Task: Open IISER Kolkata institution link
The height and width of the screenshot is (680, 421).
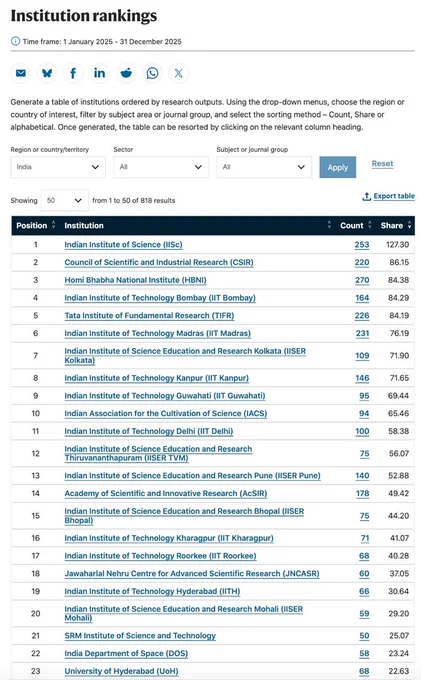Action: click(185, 356)
